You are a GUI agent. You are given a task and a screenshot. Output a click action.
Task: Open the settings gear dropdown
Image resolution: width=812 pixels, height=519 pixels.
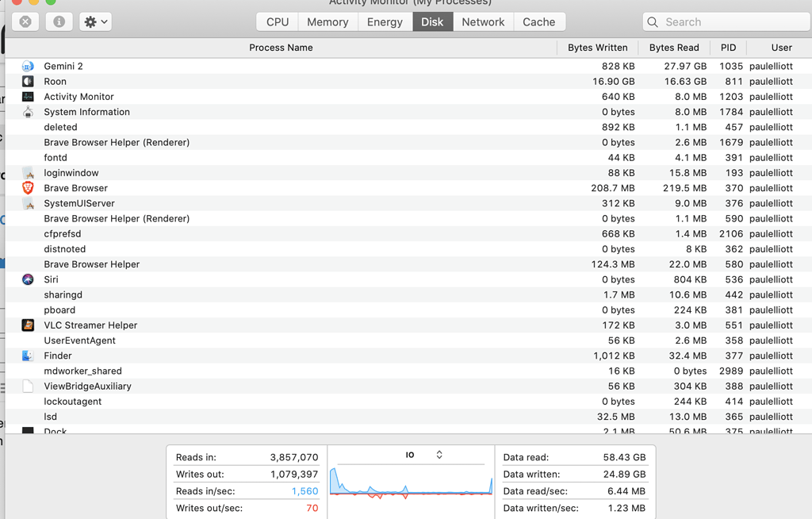click(90, 21)
